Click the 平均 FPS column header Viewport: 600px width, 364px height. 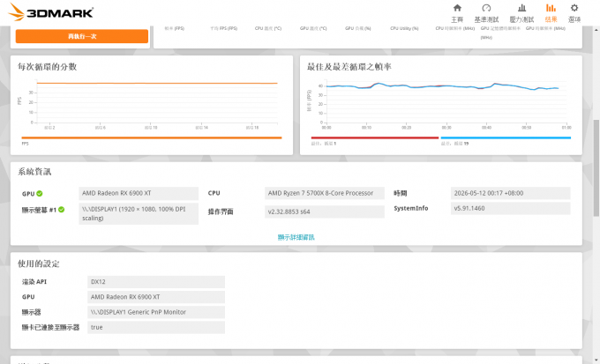pyautogui.click(x=223, y=29)
